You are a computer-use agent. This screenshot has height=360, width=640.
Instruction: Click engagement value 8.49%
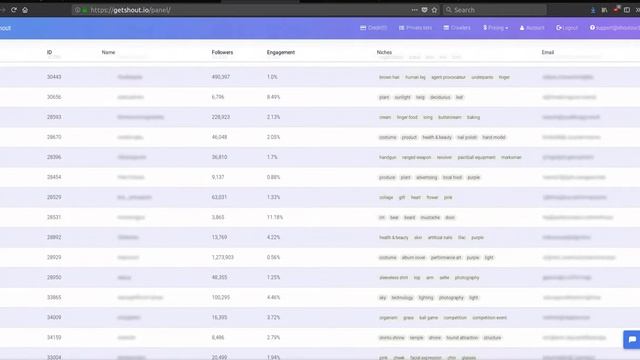coord(273,97)
